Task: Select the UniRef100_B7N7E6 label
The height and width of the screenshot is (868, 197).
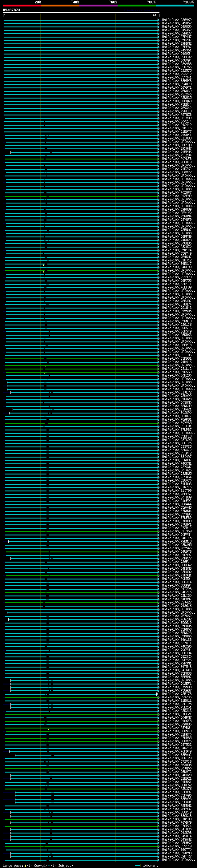Action: (176, 487)
